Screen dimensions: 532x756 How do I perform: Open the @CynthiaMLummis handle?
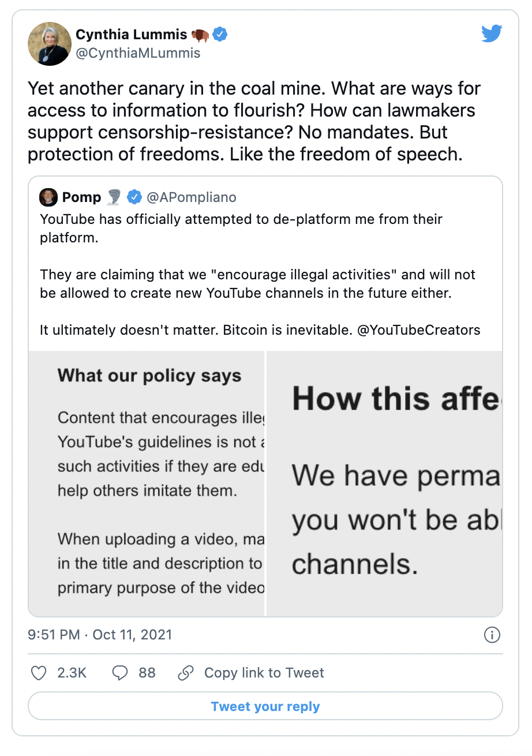(x=138, y=54)
